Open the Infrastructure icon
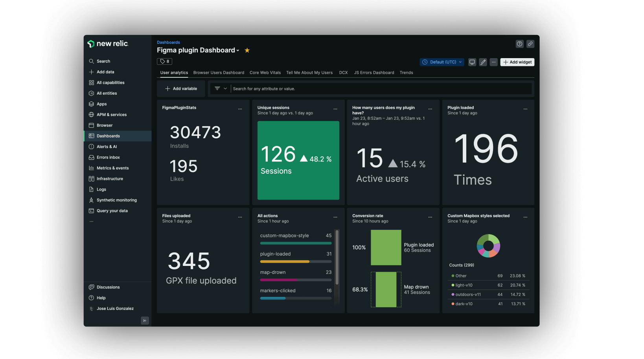Screen dimensions: 644x359 (91, 179)
